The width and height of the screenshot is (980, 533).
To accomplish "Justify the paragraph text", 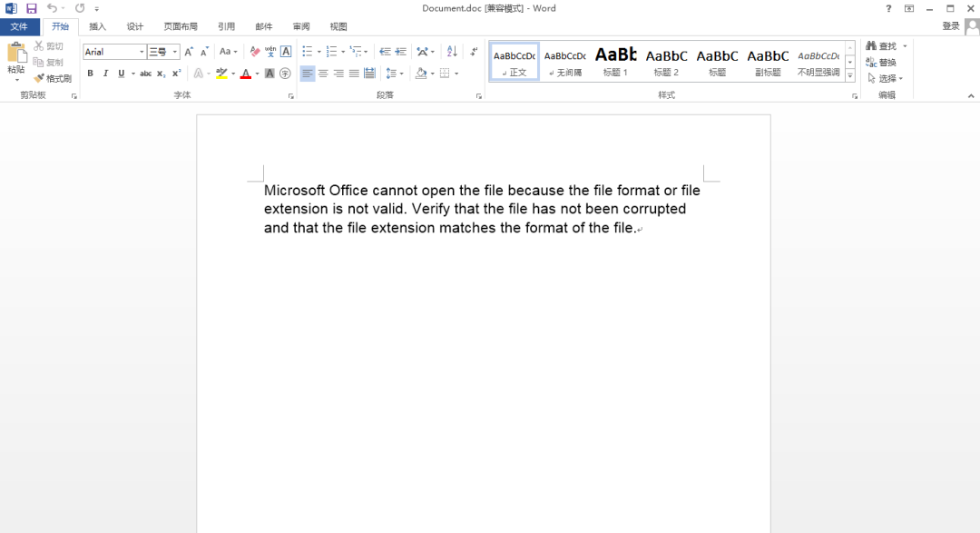I will click(x=354, y=74).
